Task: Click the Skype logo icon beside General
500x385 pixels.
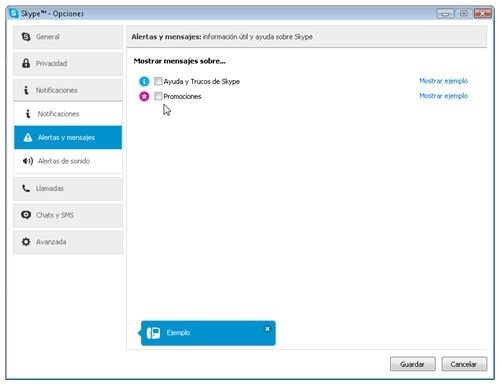Action: coord(26,37)
